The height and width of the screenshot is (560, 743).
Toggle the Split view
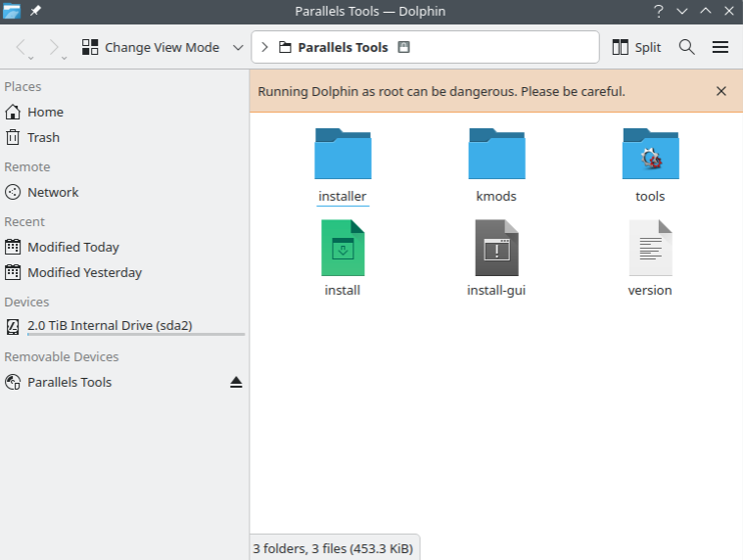click(636, 47)
